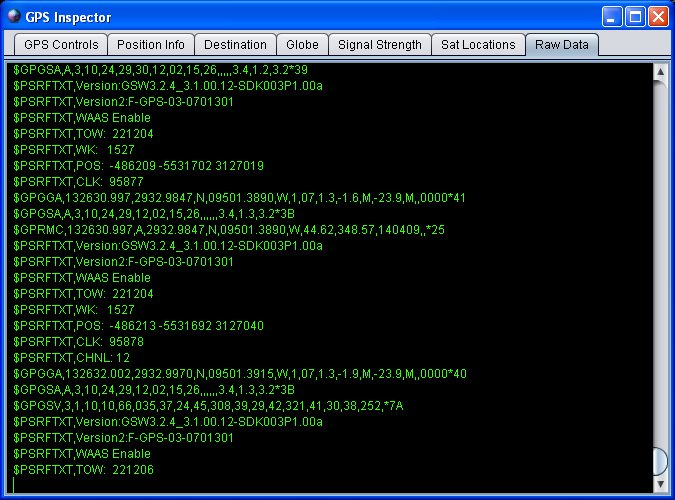Open the Destination tab
The height and width of the screenshot is (500, 675).
tap(235, 45)
